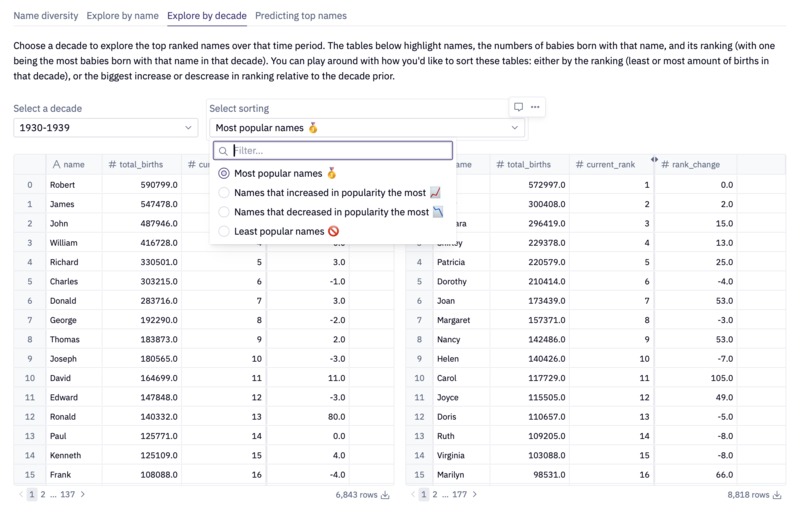Click the 6,843 rows label

pos(356,495)
